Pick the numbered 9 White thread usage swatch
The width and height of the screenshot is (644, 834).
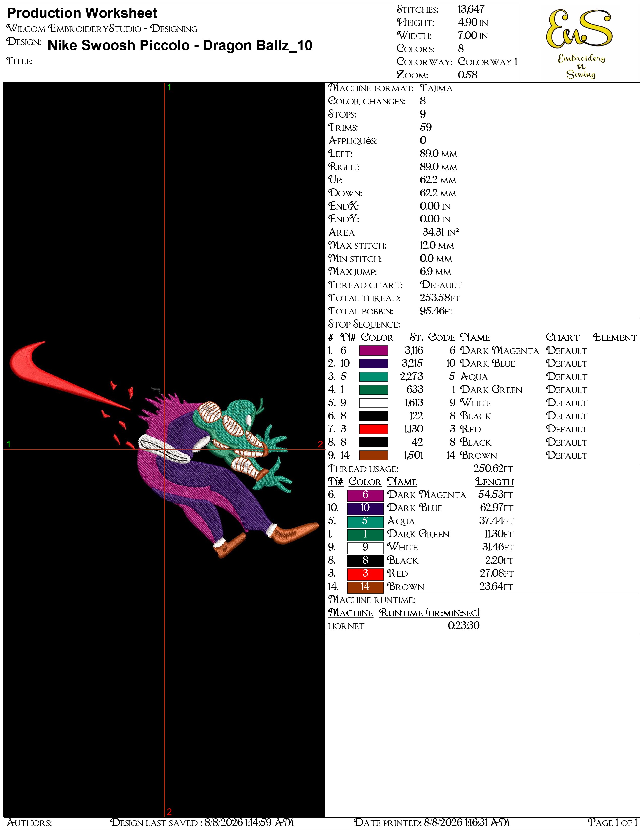pyautogui.click(x=365, y=548)
